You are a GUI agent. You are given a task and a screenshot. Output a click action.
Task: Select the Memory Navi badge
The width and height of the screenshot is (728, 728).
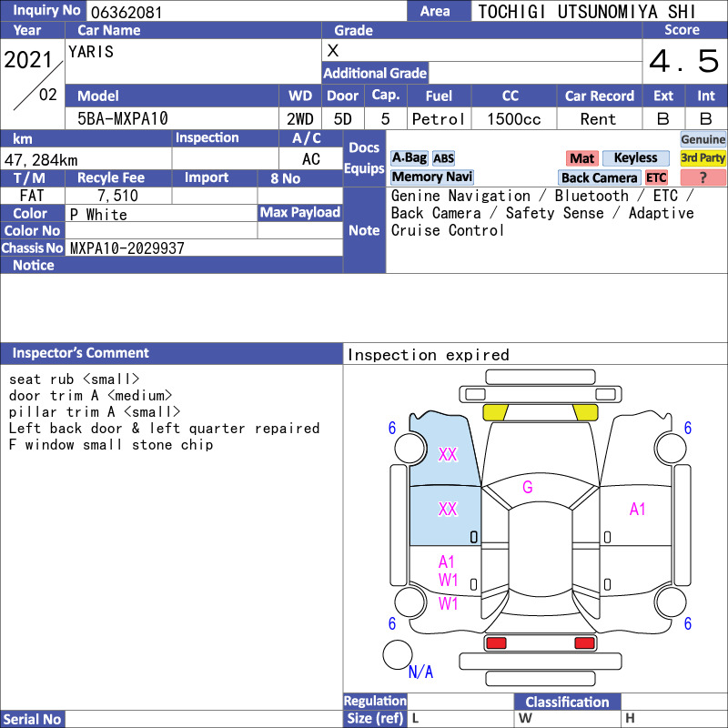click(431, 177)
